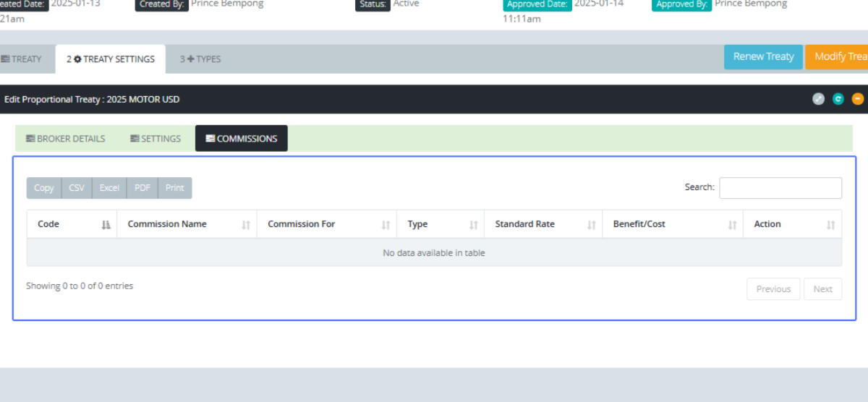Click the expand fullscreen panel icon
The image size is (868, 402).
818,99
